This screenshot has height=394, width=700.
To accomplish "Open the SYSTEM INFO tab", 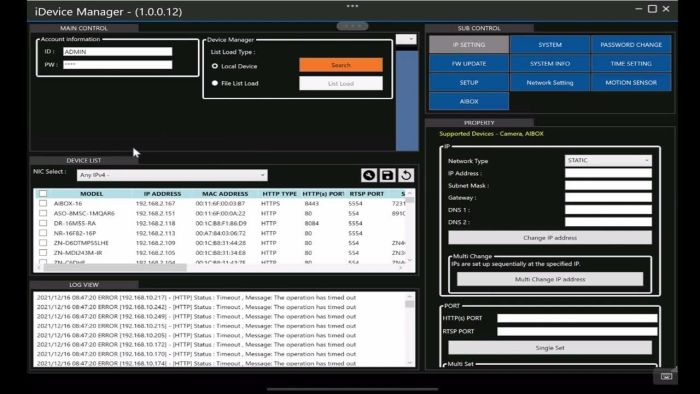I will 550,63.
